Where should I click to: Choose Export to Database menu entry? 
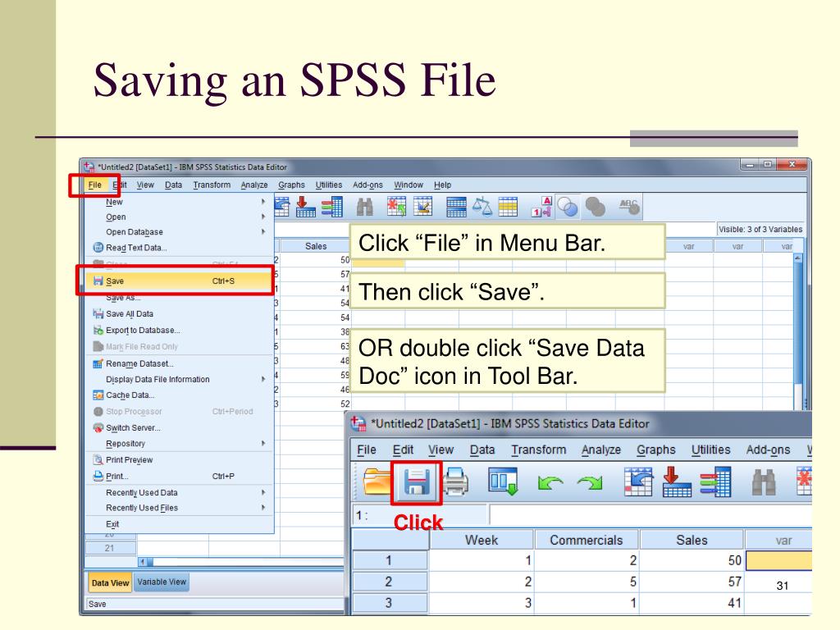tap(180, 330)
